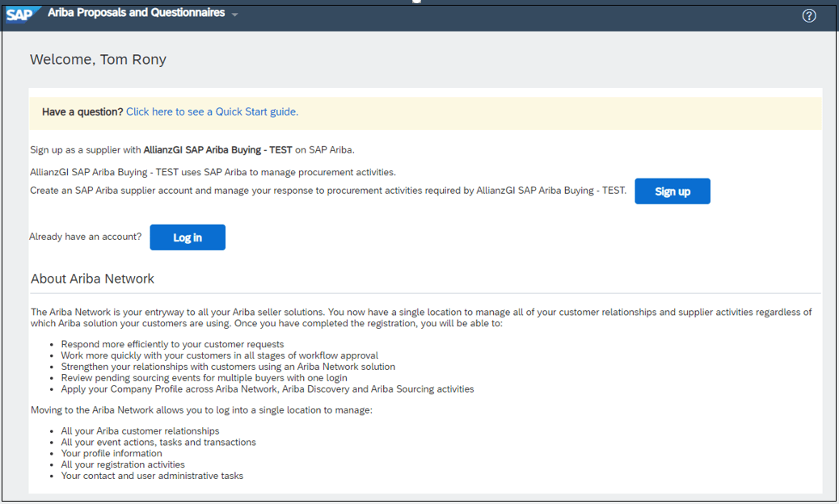Click 'Moving to the Ariba Network allows' sentence
839x504 pixels.
pos(201,410)
